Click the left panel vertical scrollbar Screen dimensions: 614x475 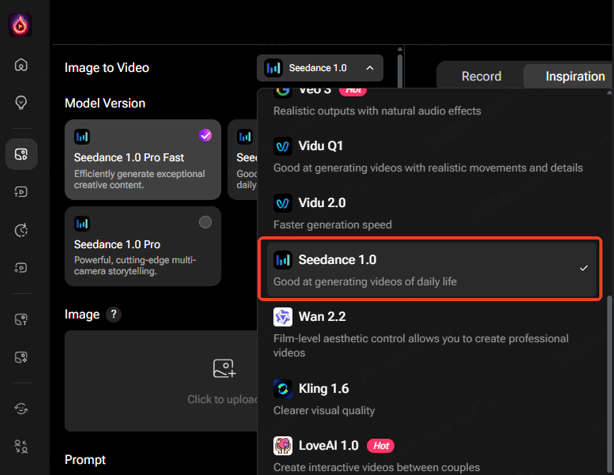399,69
